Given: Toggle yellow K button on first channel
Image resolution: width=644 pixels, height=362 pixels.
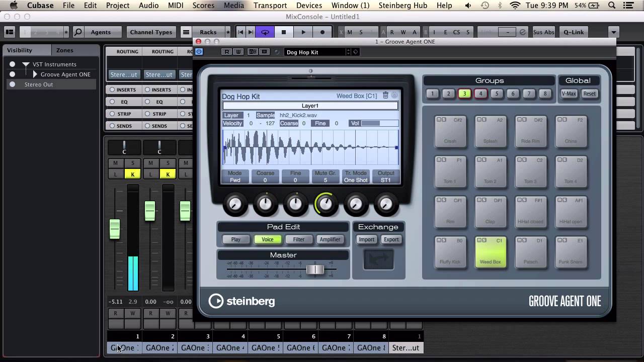Looking at the screenshot, I should [x=133, y=174].
